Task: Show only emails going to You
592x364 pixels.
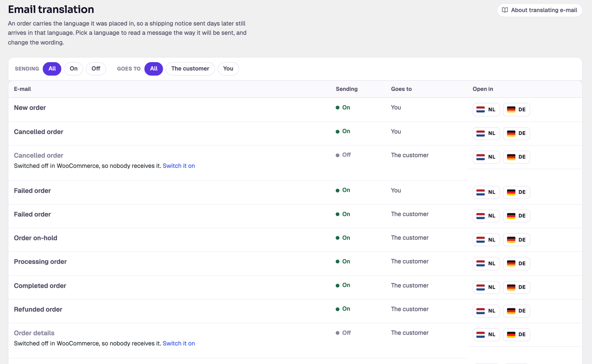Action: pos(228,69)
